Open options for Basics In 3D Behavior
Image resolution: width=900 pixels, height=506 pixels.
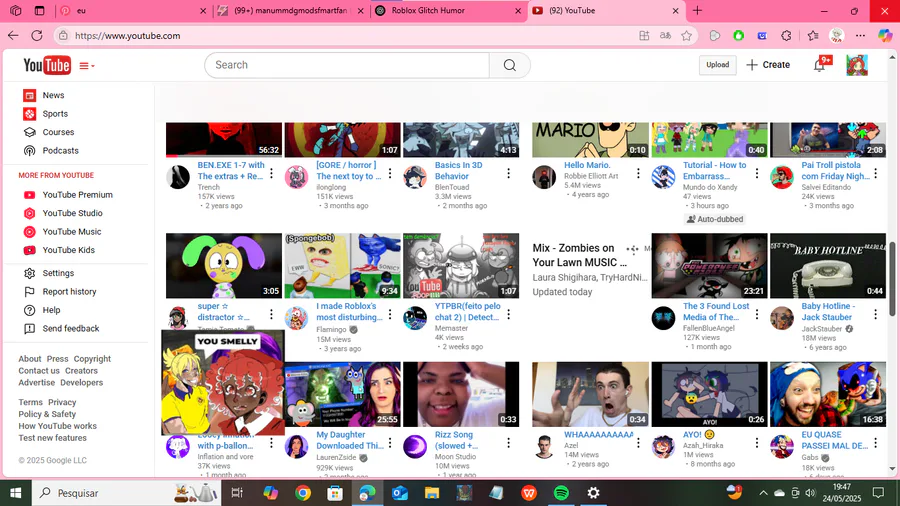(x=509, y=173)
